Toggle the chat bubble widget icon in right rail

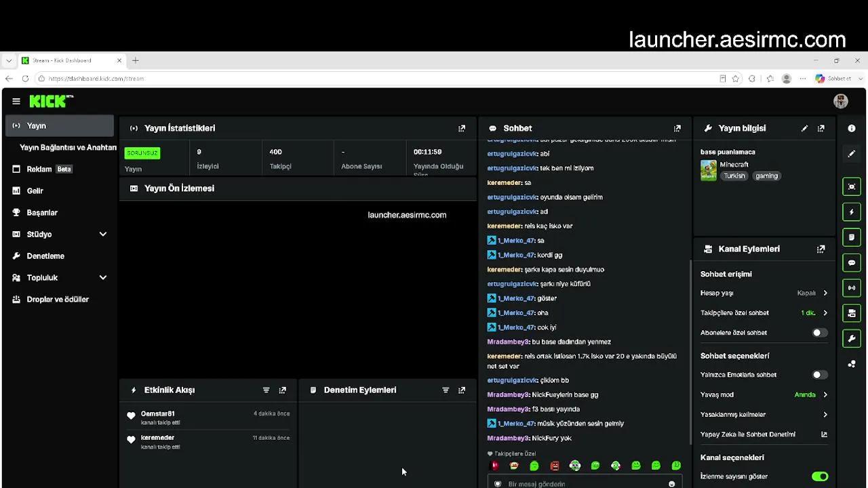click(x=852, y=262)
